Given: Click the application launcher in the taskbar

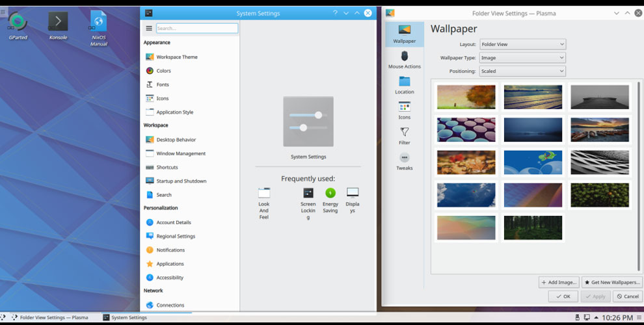Looking at the screenshot, I should tap(3, 317).
